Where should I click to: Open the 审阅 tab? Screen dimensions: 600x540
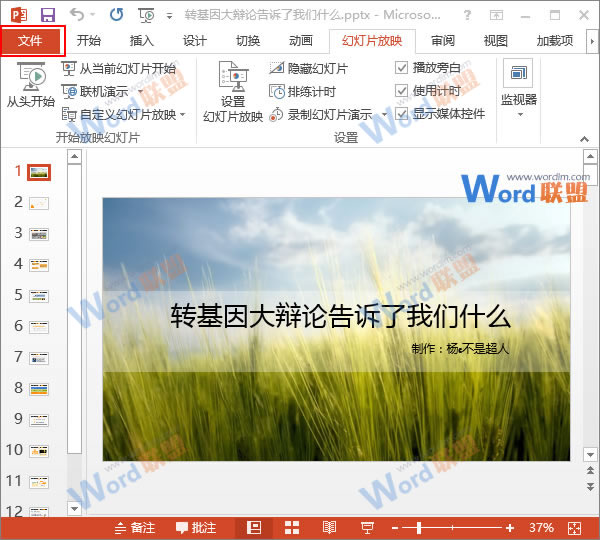click(x=443, y=41)
